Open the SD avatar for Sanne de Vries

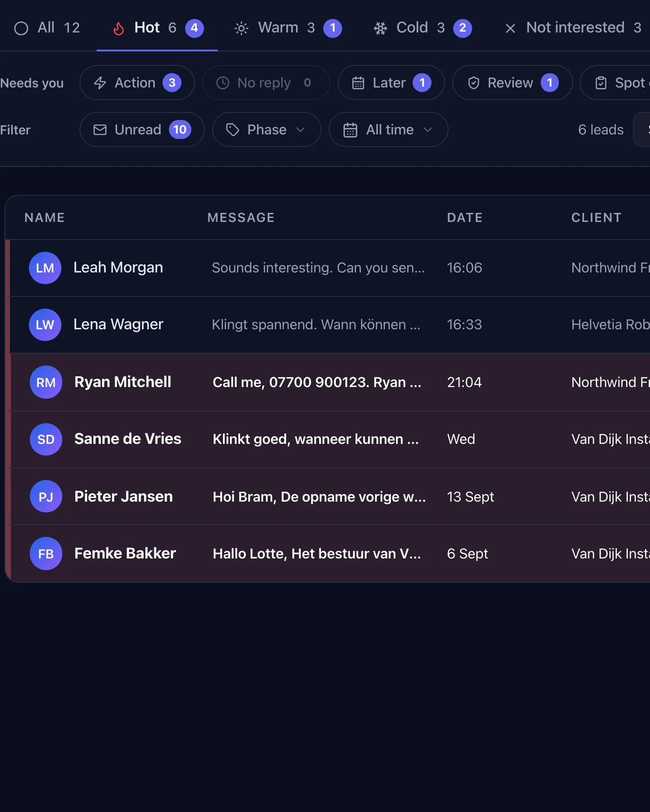coord(46,439)
